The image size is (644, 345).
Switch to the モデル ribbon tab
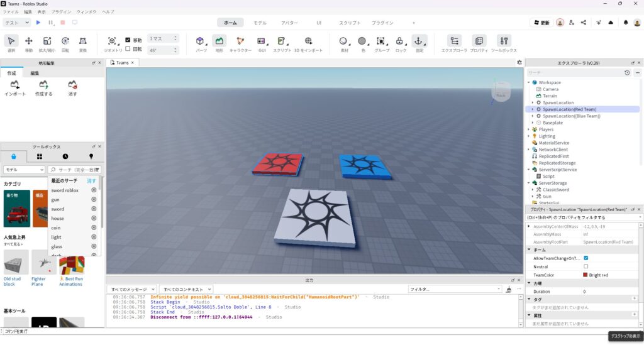click(x=260, y=23)
